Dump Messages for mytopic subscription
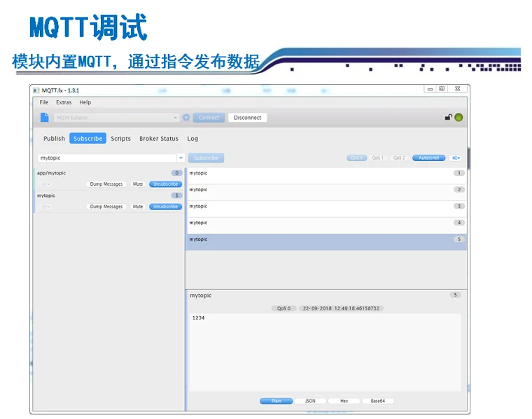The image size is (532, 419). click(106, 207)
